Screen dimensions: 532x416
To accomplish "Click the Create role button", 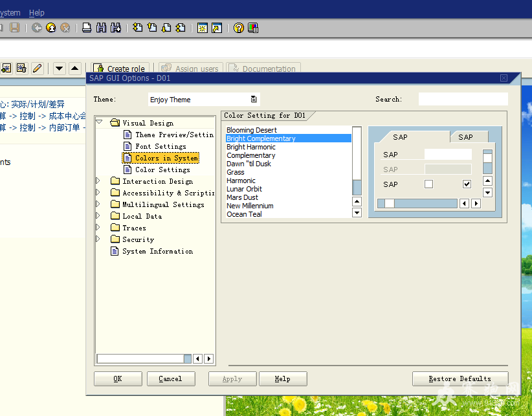I will click(121, 68).
